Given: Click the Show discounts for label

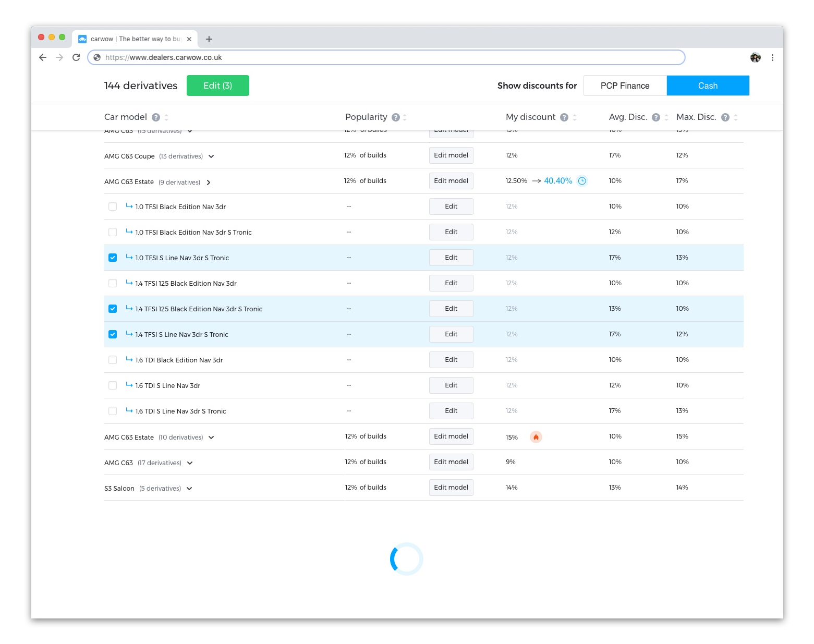Looking at the screenshot, I should click(537, 86).
